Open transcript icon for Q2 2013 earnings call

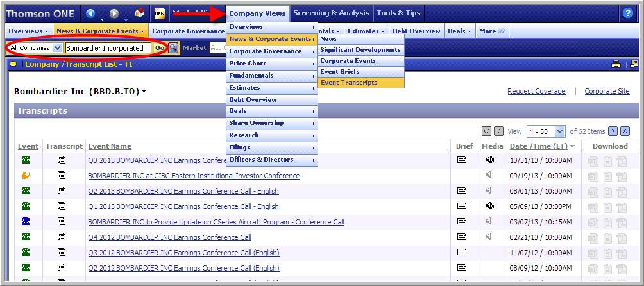[x=62, y=190]
